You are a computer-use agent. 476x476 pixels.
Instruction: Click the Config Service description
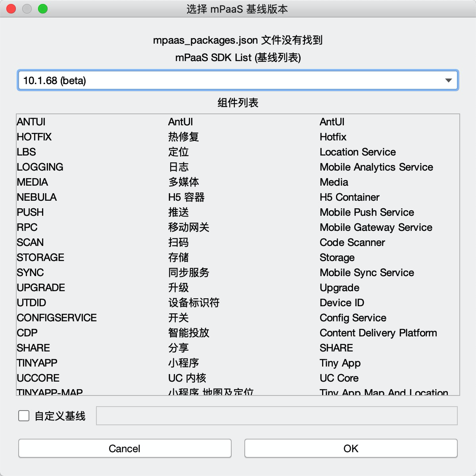tap(353, 318)
